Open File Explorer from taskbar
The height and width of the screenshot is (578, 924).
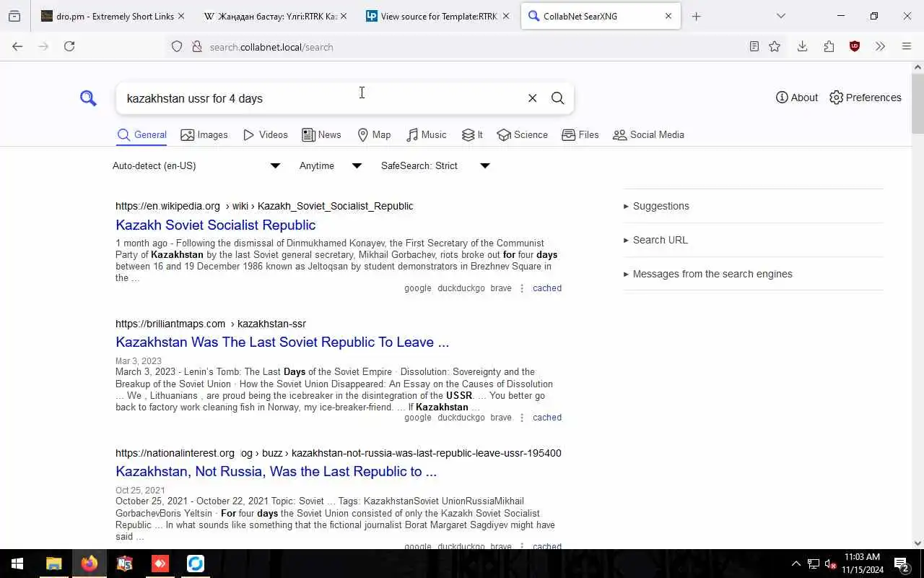[x=53, y=564]
